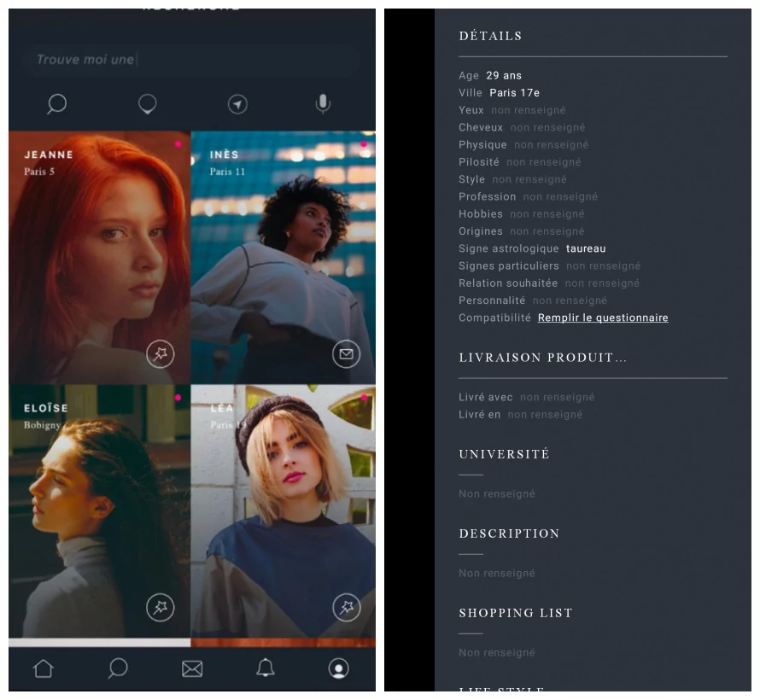Viewport: 760px width, 700px height.
Task: Open Eloïse's profile photo card
Action: 99,511
